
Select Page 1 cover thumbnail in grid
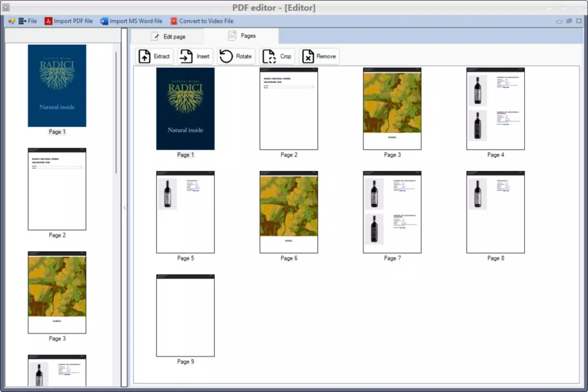click(185, 109)
